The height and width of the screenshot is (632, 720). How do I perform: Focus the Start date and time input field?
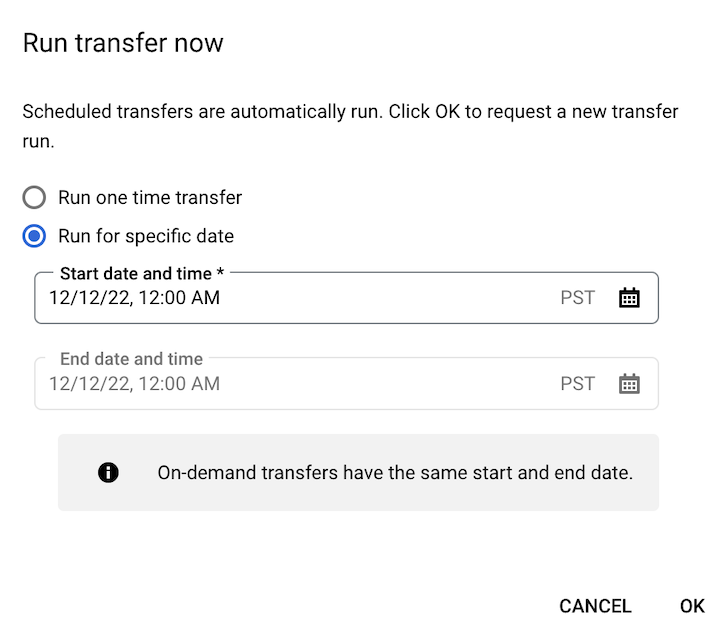300,298
